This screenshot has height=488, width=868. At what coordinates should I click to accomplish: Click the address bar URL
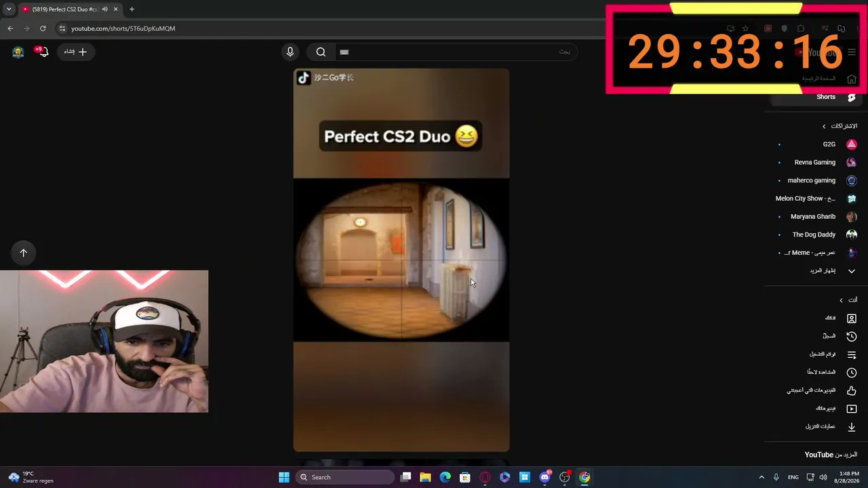click(123, 28)
